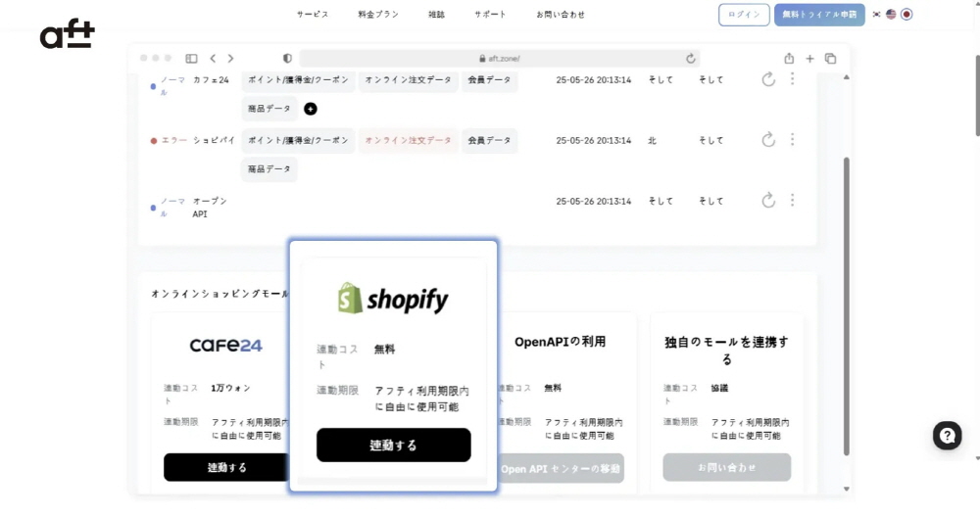Click the page's main vertical scrollbar
The width and height of the screenshot is (980, 517).
(x=977, y=94)
